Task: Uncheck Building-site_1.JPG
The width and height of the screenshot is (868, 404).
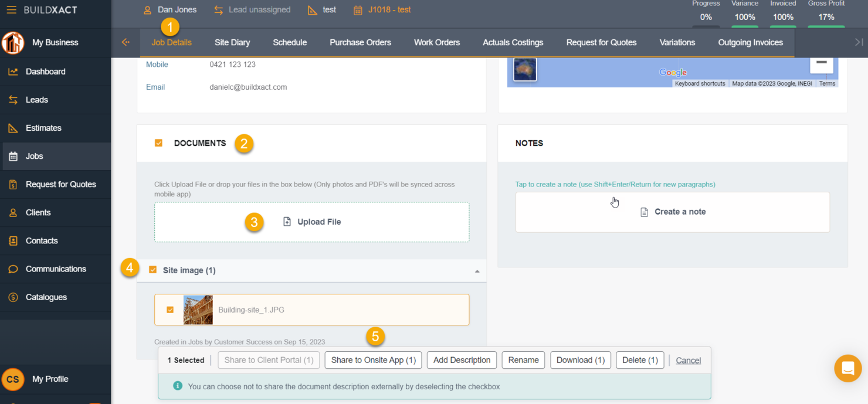Action: point(170,310)
